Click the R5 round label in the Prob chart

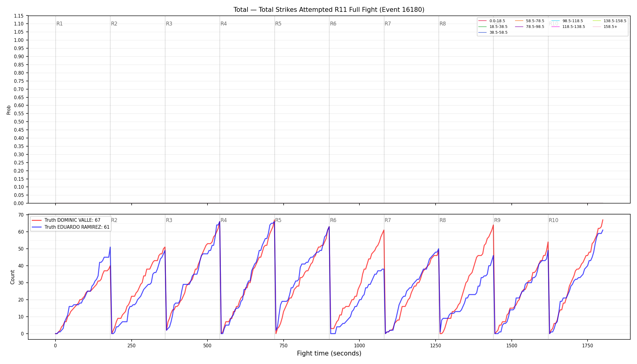(x=278, y=24)
